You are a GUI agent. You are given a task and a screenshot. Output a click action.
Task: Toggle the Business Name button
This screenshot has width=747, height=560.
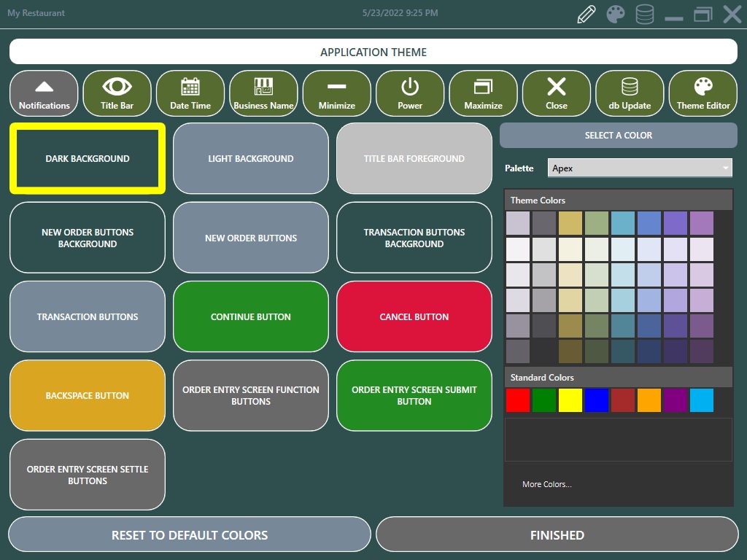pyautogui.click(x=263, y=94)
